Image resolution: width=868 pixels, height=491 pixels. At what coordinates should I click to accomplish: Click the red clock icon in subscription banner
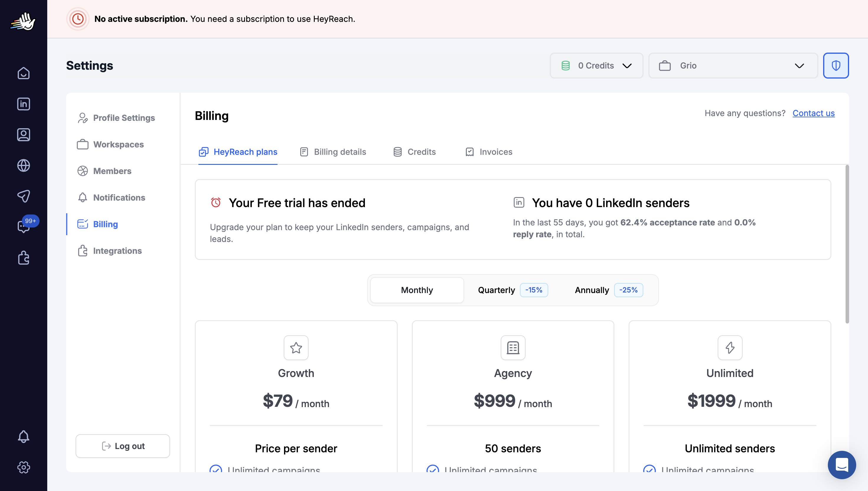(x=78, y=19)
